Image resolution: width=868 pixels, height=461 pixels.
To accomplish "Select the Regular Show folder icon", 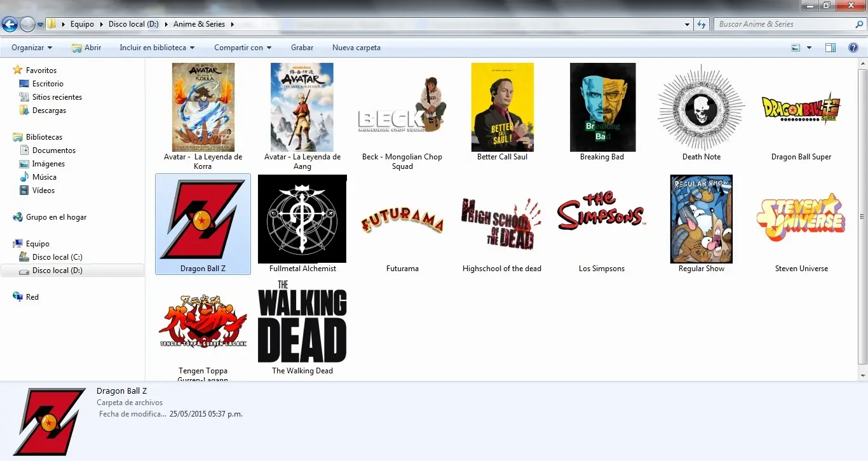I will 702,219.
